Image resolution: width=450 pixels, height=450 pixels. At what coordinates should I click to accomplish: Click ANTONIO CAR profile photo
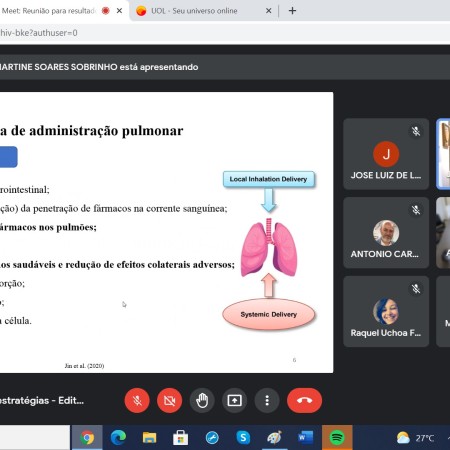point(386,233)
